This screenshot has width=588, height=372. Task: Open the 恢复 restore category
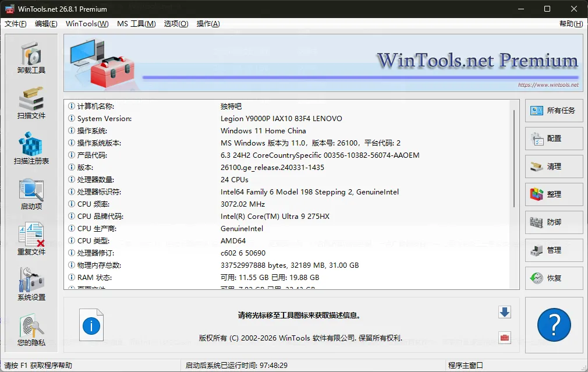tap(554, 278)
